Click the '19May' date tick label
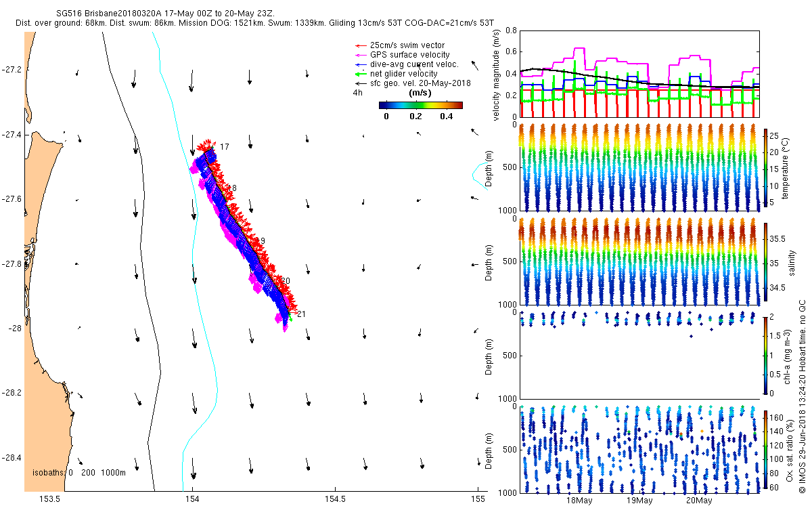 tap(639, 501)
